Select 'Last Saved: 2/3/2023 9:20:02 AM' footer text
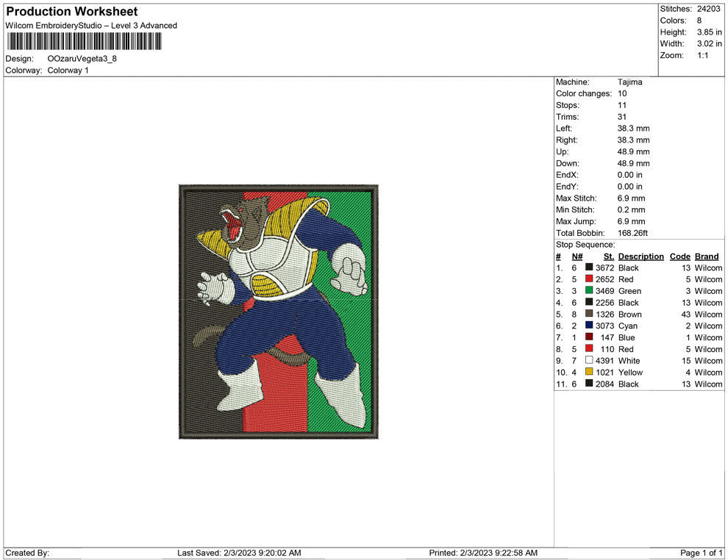 (x=239, y=553)
